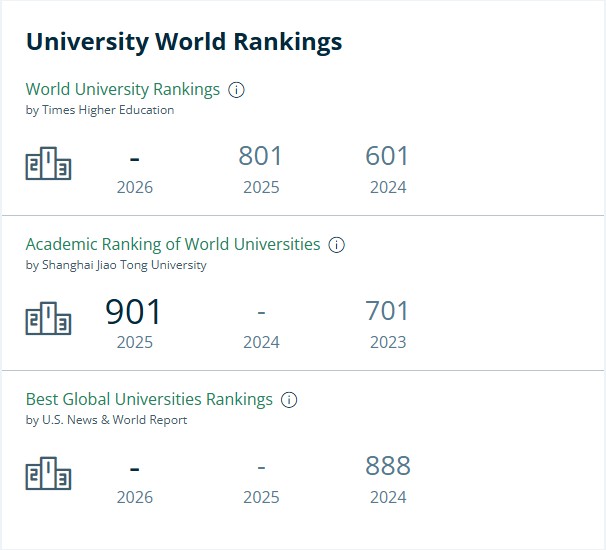Select the dash above 2026 in Times row
The image size is (606, 550).
(x=134, y=159)
